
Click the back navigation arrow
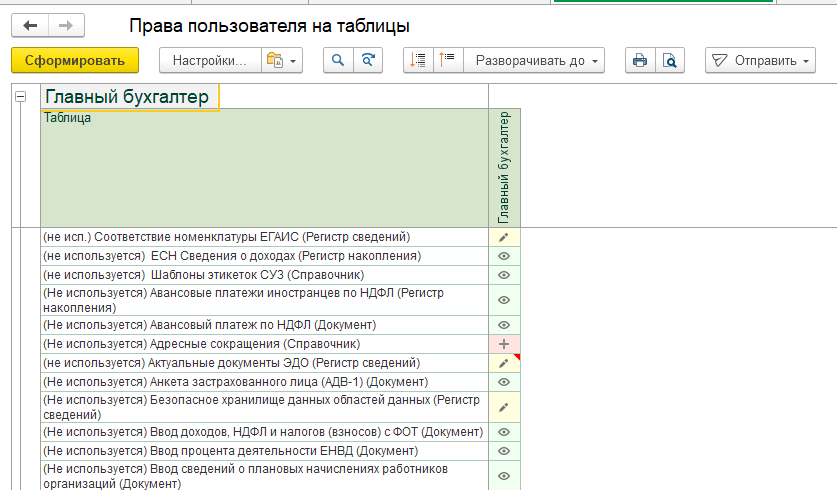point(30,26)
